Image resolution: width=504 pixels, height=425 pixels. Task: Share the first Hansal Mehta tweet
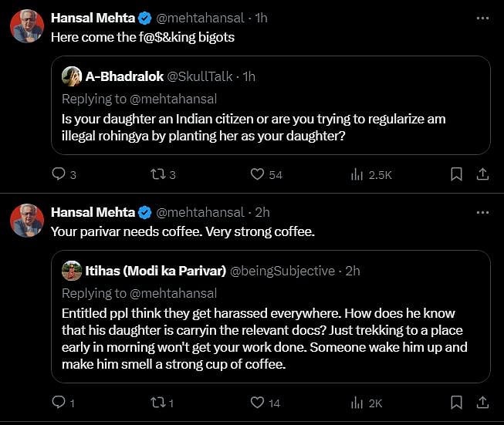(x=482, y=174)
